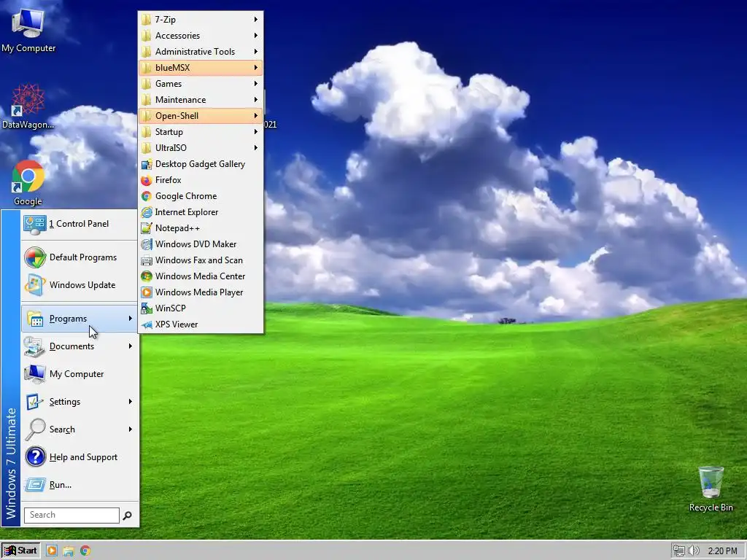Click the Notepad++ icon
The height and width of the screenshot is (560, 747).
pyautogui.click(x=146, y=228)
